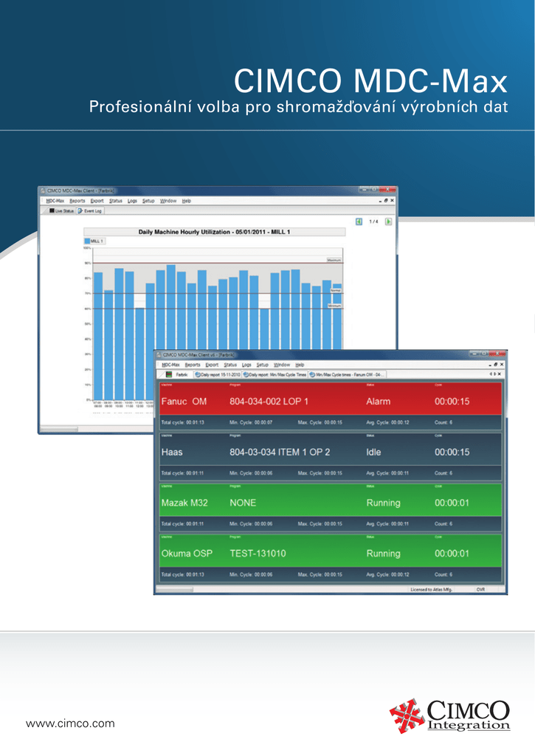This screenshot has width=535, height=756.
Task: Click the 00:00:15 cycle time of Haas
Action: tap(452, 453)
